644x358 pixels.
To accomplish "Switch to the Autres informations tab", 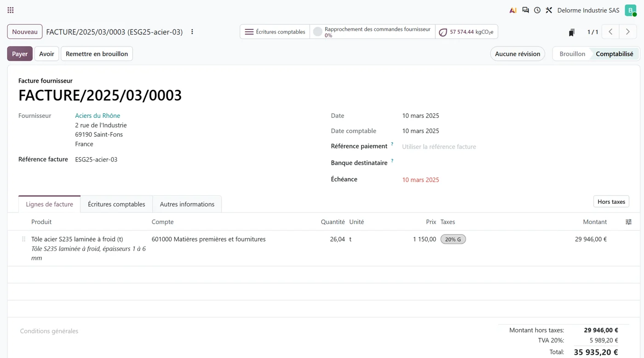I will pos(187,204).
